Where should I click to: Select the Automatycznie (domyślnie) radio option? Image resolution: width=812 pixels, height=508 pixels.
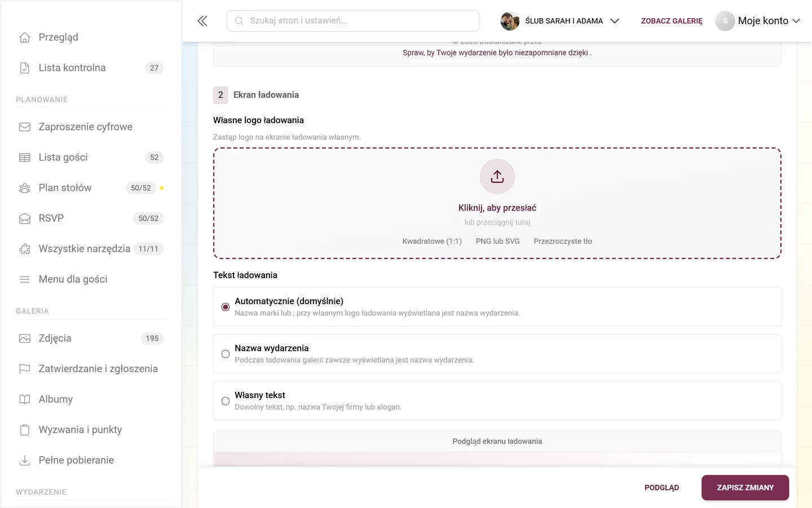226,307
